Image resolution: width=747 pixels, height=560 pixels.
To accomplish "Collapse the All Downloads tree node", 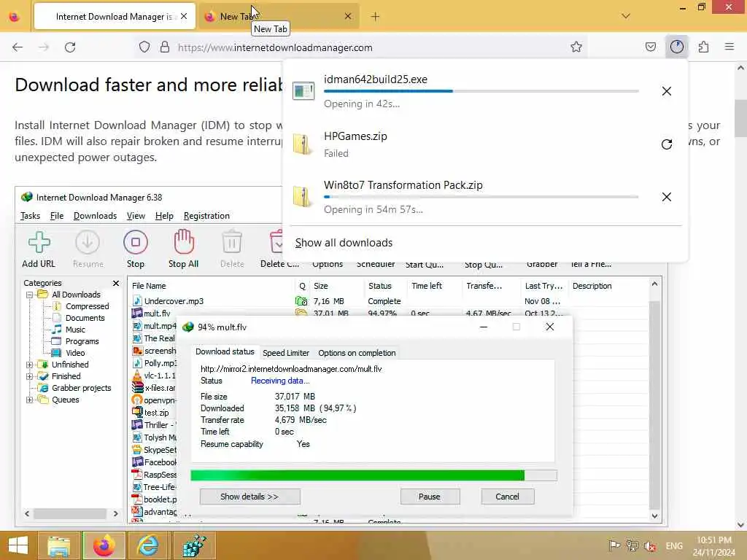I will 29,295.
